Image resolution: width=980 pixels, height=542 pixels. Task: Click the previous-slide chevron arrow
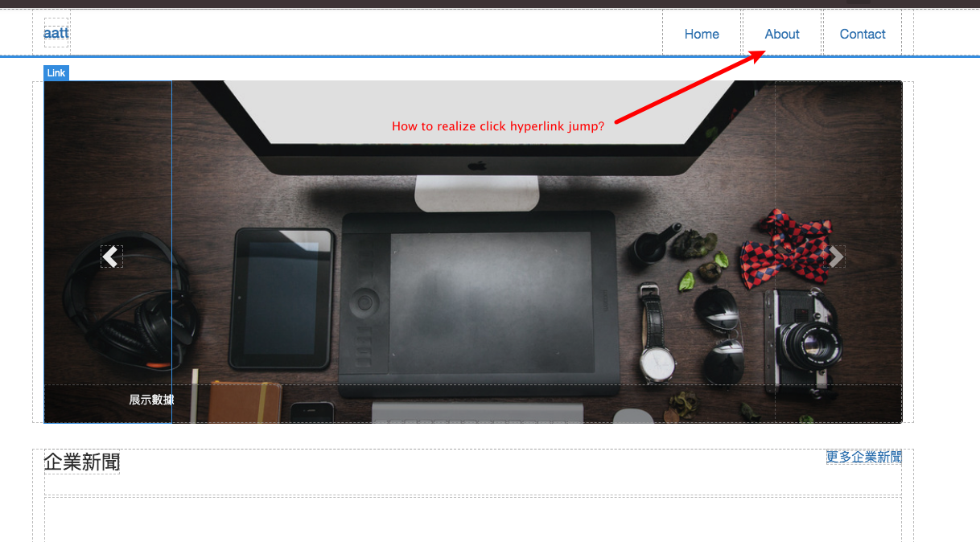[111, 256]
